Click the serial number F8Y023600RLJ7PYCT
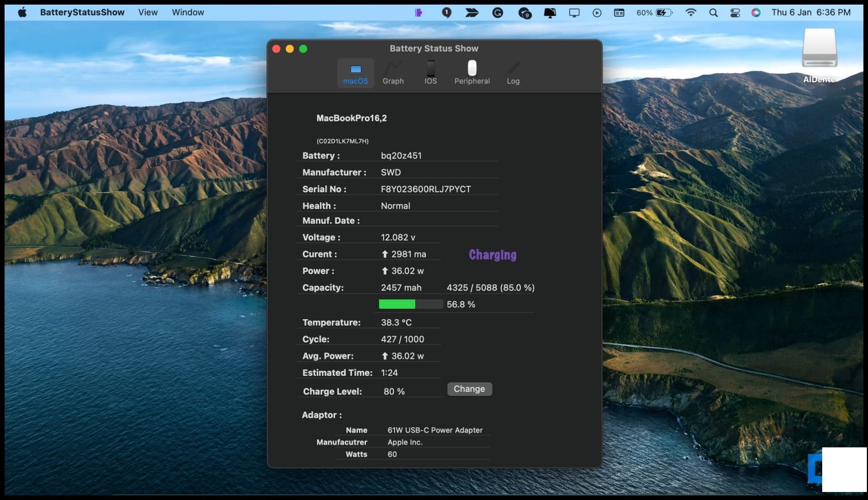868x500 pixels. point(426,189)
